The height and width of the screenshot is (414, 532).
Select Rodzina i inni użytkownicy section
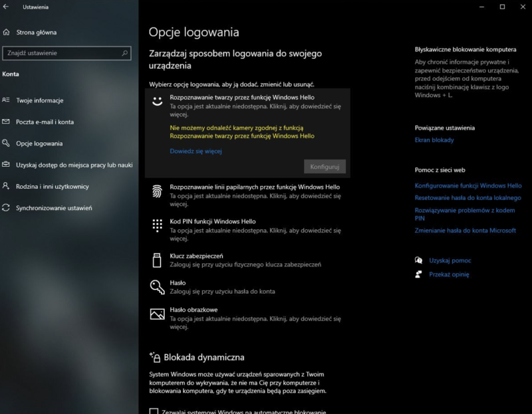tap(52, 186)
